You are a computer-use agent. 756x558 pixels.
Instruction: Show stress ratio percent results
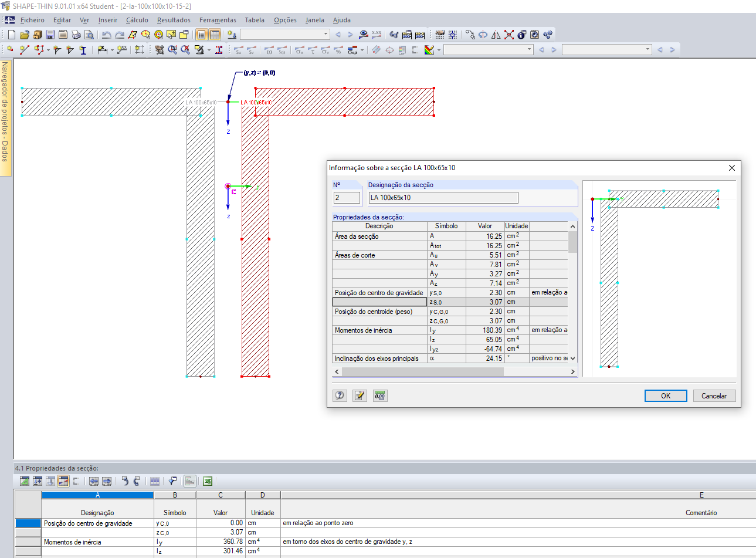(338, 50)
